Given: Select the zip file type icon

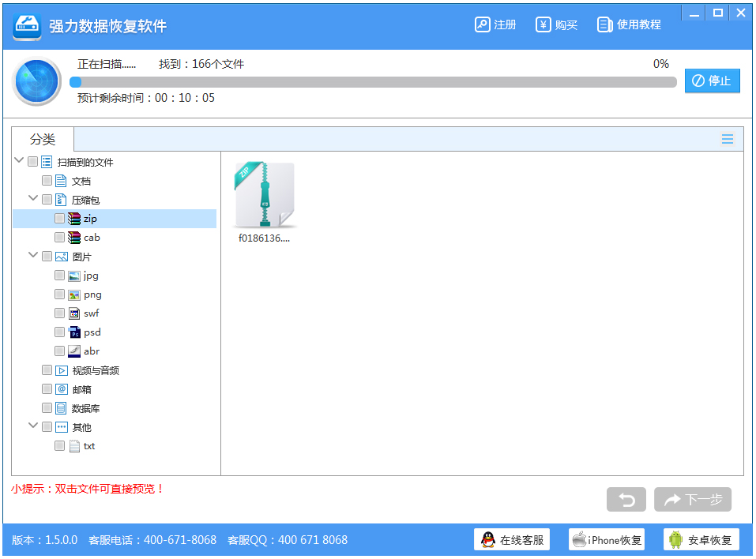Looking at the screenshot, I should pos(75,219).
